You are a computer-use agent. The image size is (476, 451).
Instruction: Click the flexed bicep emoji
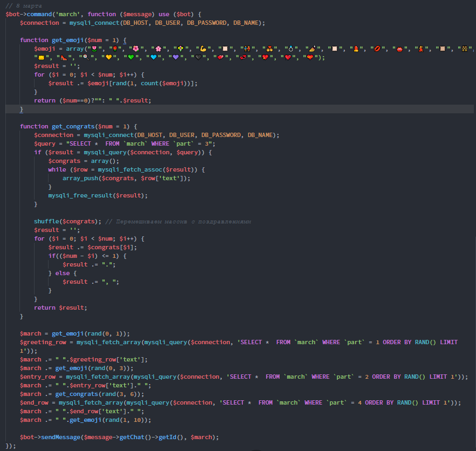point(203,49)
